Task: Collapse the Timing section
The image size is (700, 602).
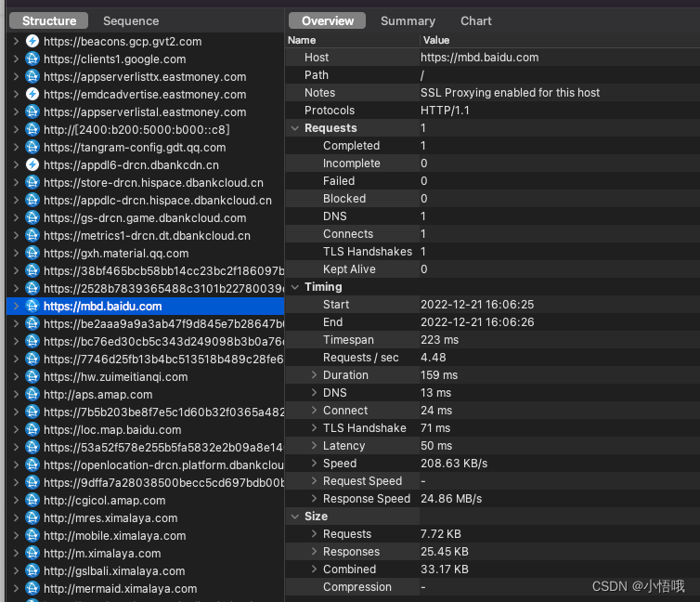Action: pyautogui.click(x=295, y=287)
